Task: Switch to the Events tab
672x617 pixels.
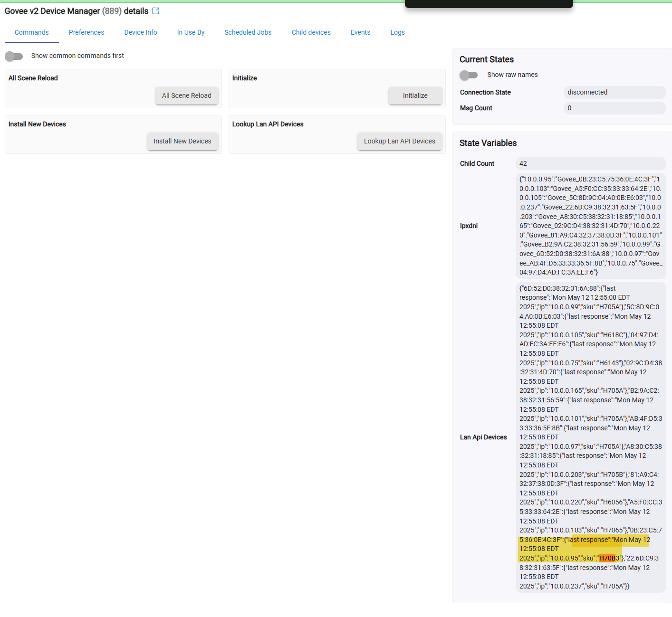Action: click(360, 32)
